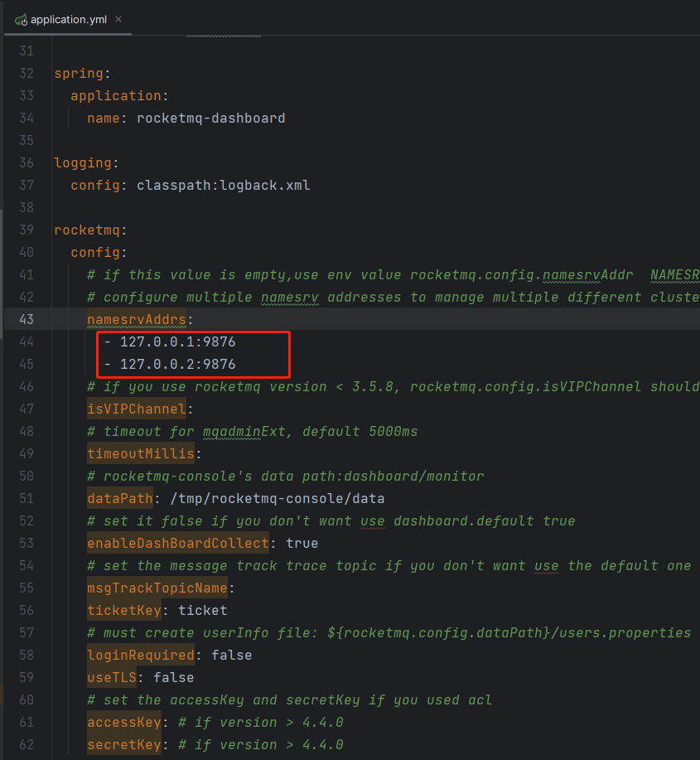Place cursor on 'spring:' key

coord(82,74)
